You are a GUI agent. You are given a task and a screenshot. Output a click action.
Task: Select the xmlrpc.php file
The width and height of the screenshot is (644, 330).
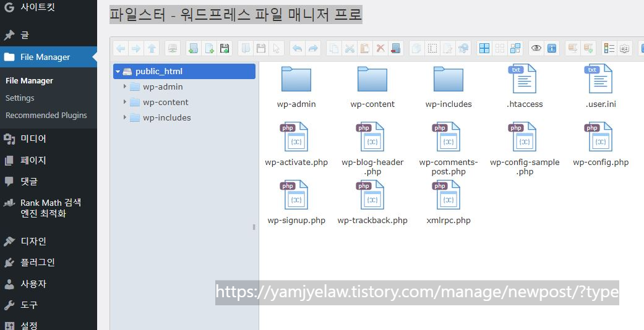pyautogui.click(x=449, y=203)
